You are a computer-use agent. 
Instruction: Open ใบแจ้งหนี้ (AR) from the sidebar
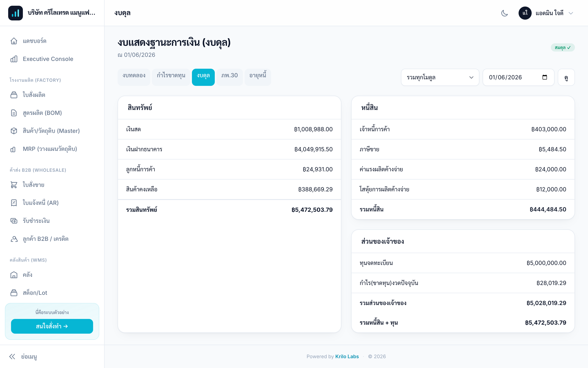pos(52,203)
